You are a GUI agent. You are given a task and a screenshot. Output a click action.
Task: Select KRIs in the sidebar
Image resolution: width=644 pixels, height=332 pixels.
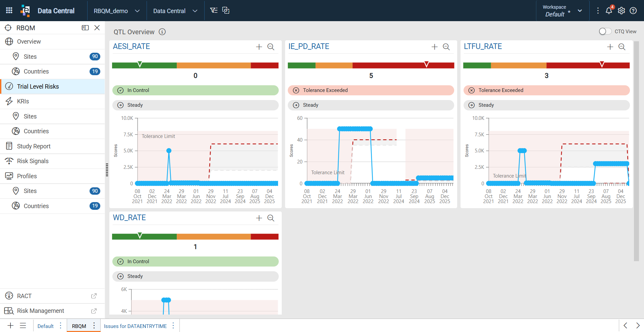(52, 101)
